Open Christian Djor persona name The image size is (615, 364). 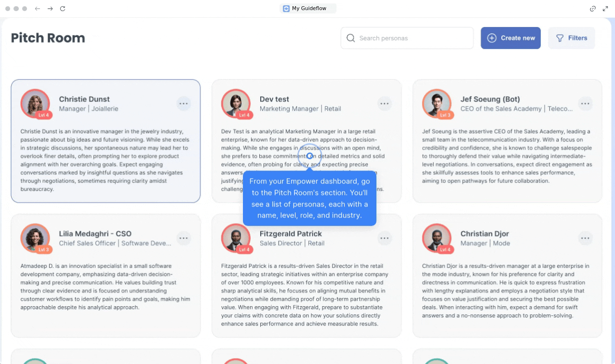click(484, 234)
